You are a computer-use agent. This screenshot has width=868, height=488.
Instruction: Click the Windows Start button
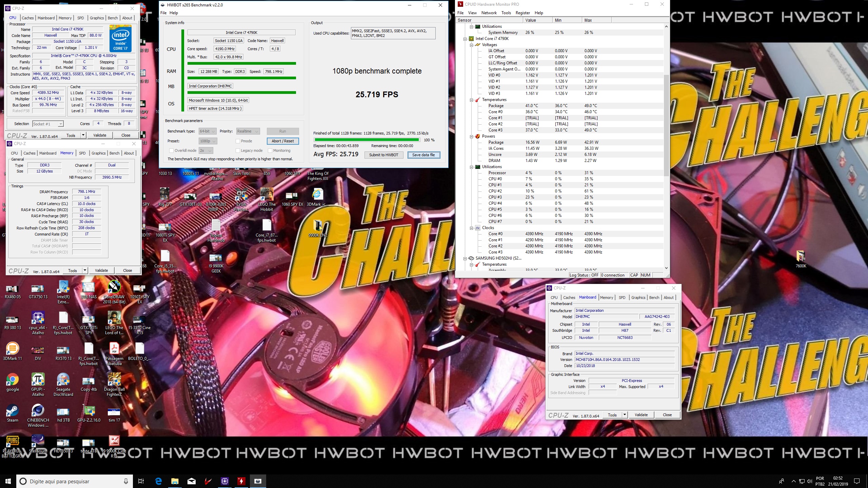click(8, 481)
